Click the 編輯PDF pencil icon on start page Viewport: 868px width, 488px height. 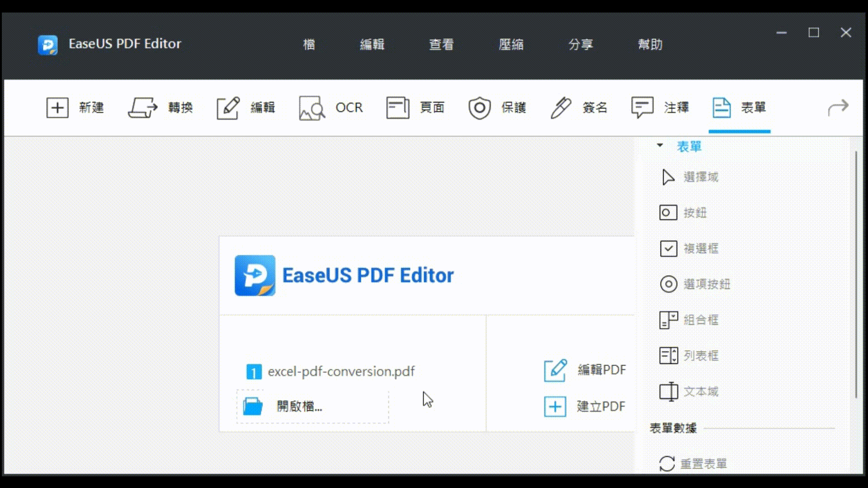[x=555, y=371]
